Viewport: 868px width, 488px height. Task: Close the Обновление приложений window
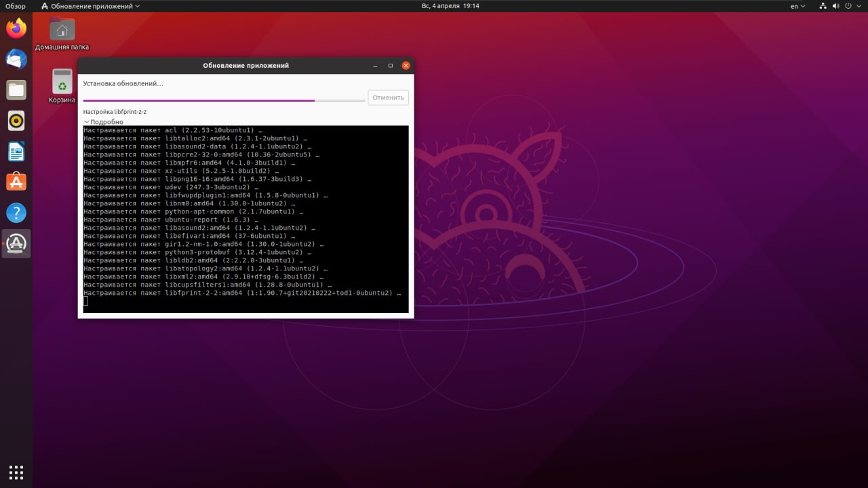point(406,66)
